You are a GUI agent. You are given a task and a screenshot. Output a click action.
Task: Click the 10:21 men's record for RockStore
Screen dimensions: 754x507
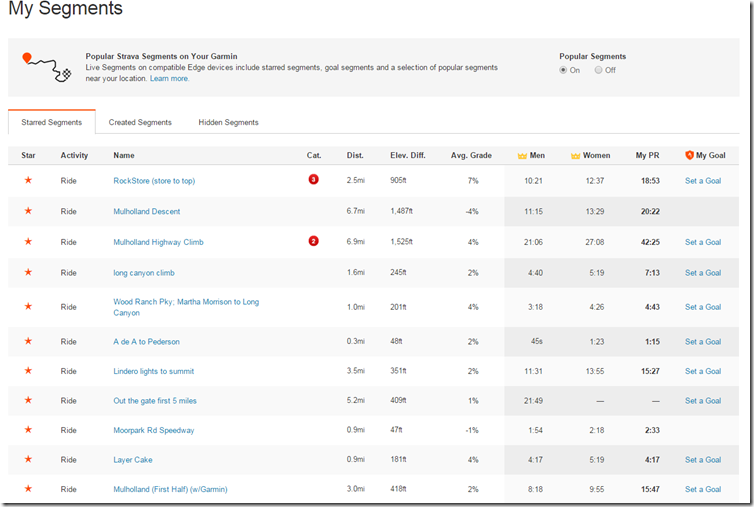533,181
